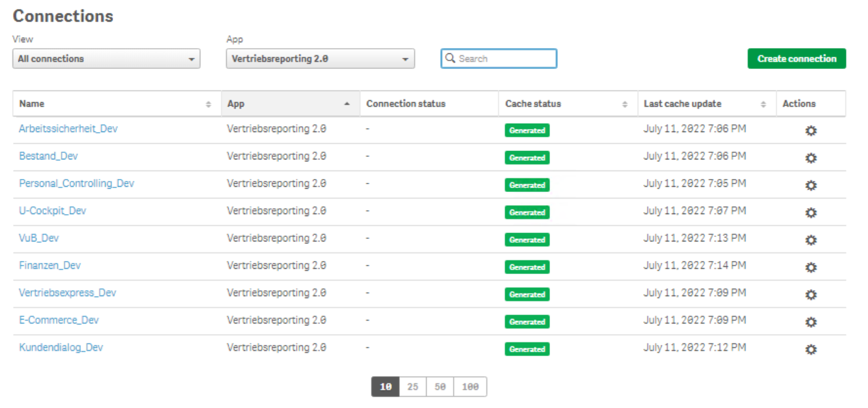Open actions gear for Bestand_Dev
This screenshot has width=868, height=408.
[x=811, y=158]
